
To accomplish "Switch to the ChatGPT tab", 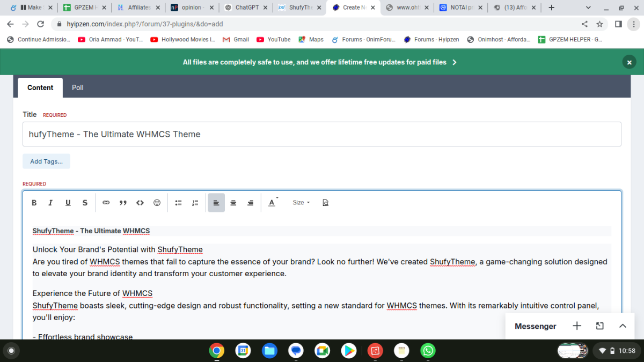I will (246, 8).
